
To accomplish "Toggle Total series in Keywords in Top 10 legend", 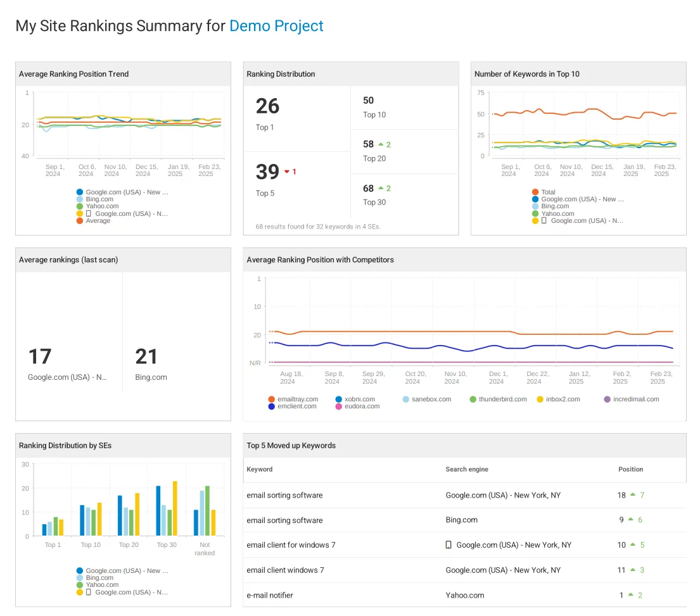I will click(x=544, y=192).
